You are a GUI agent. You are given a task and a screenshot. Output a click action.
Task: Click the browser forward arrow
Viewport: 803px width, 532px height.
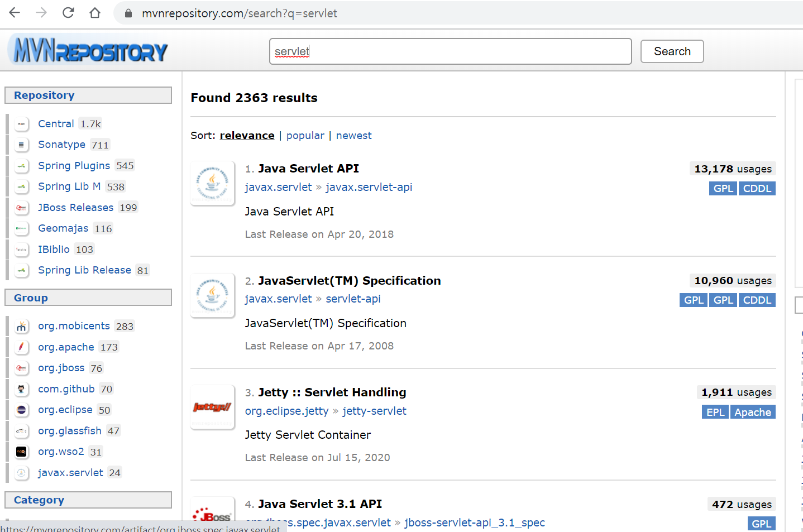pos(41,13)
